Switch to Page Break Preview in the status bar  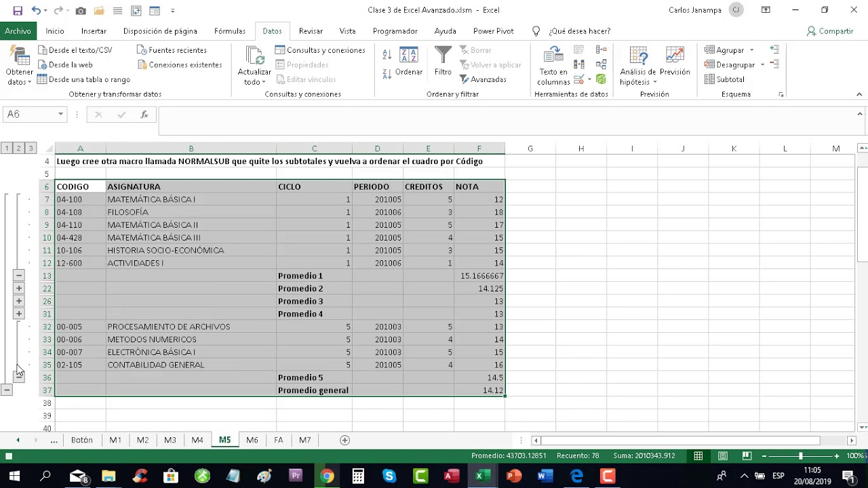[747, 456]
